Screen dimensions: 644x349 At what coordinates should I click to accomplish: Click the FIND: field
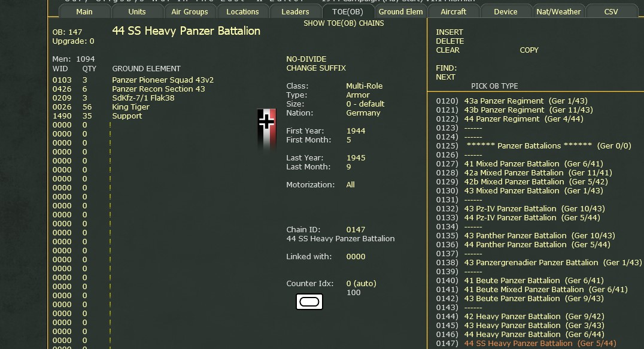click(x=446, y=68)
